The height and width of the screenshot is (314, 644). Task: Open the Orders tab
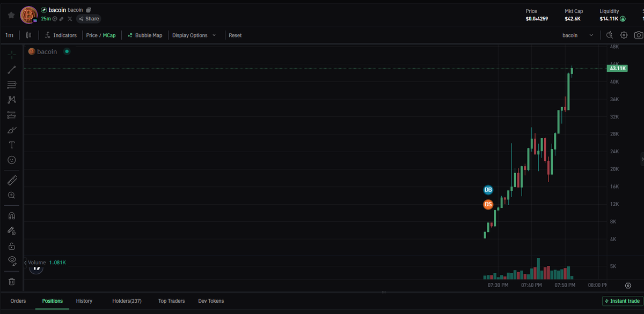(x=18, y=301)
